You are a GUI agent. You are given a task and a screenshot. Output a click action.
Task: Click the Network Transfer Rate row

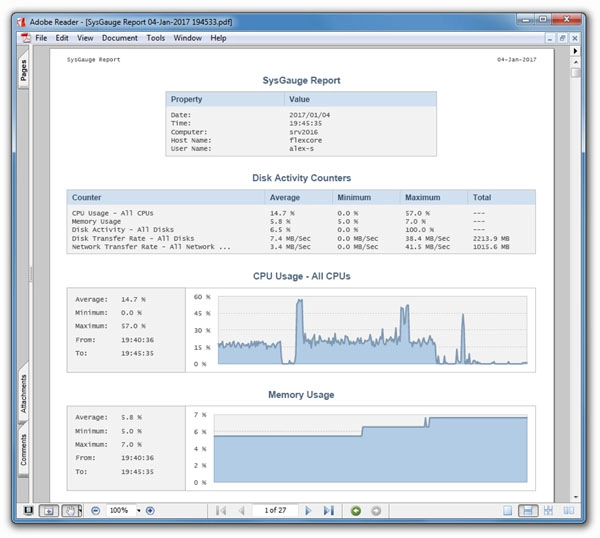(301, 247)
